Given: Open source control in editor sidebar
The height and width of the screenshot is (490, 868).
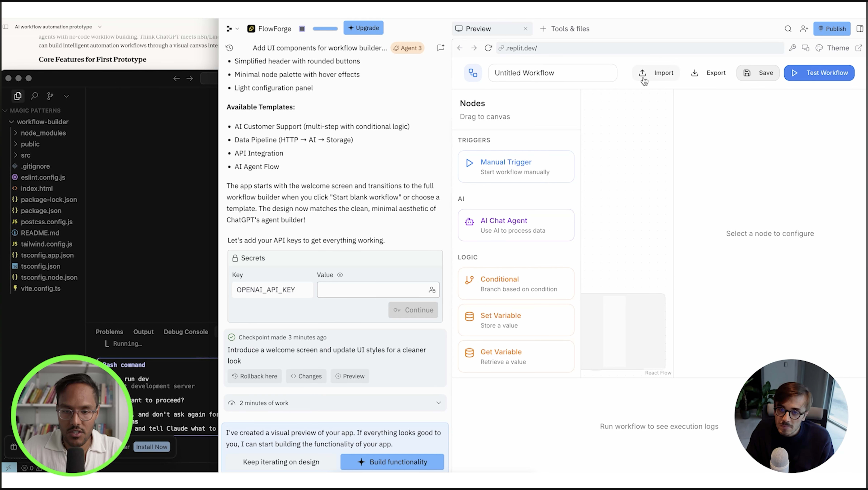Looking at the screenshot, I should pos(50,96).
